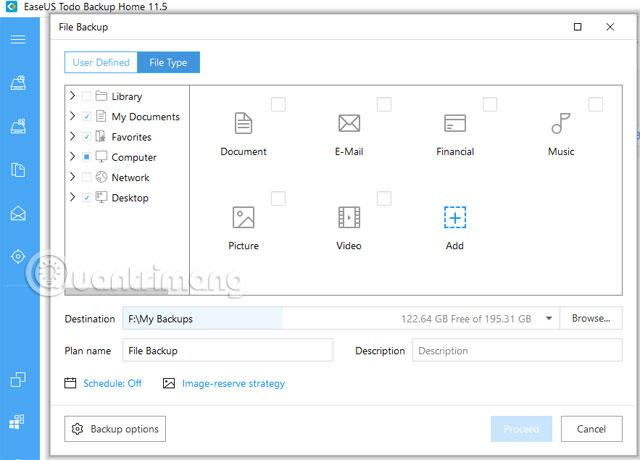Click the horizontal scrollbar under the tree
The image size is (640, 460).
click(116, 292)
